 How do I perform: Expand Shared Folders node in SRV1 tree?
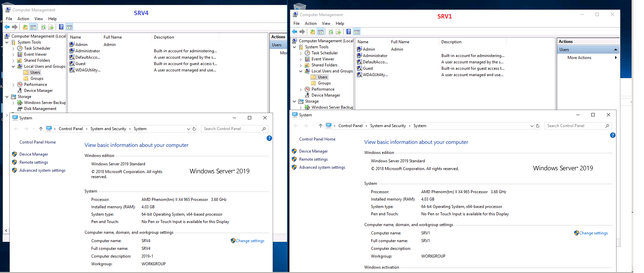pyautogui.click(x=301, y=65)
